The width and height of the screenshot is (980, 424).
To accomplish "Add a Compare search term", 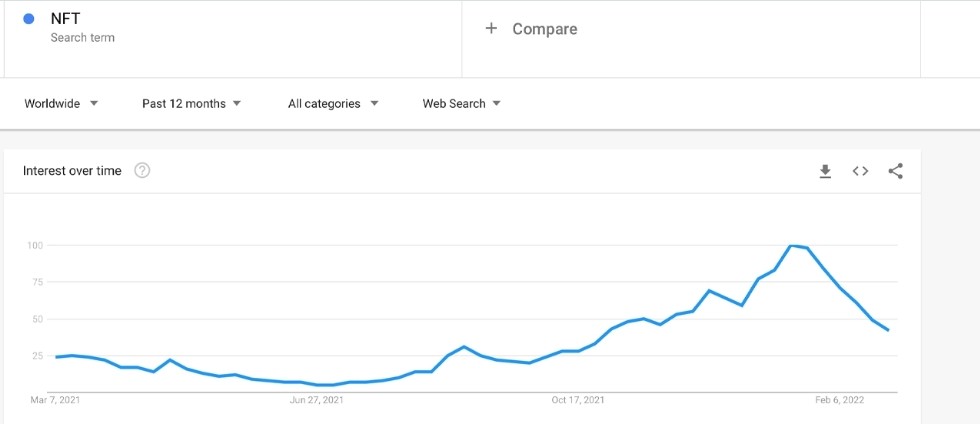I will coord(544,29).
